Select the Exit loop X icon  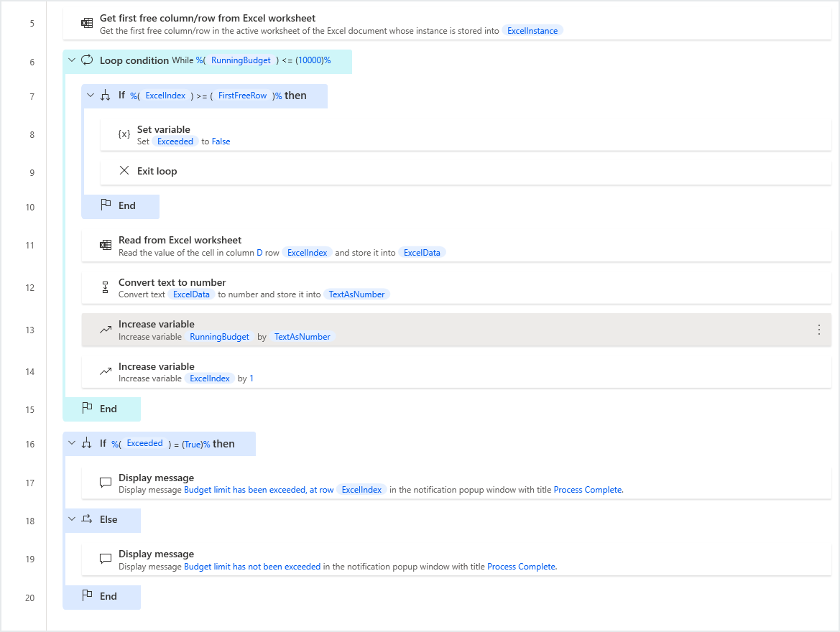[x=124, y=170]
